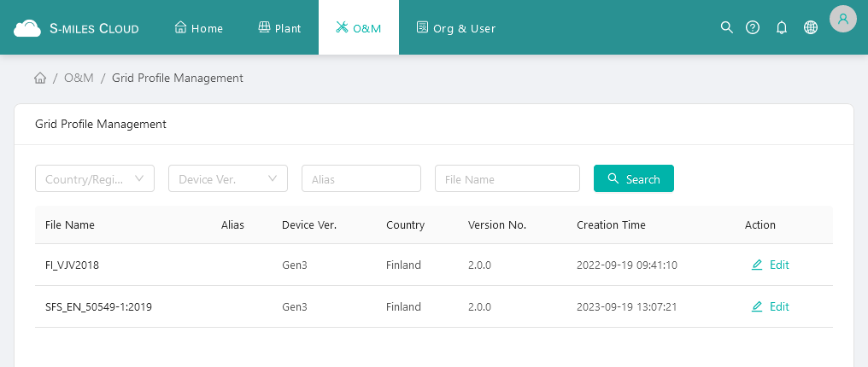This screenshot has width=868, height=367.
Task: Open the user avatar profile icon
Action: (x=842, y=19)
